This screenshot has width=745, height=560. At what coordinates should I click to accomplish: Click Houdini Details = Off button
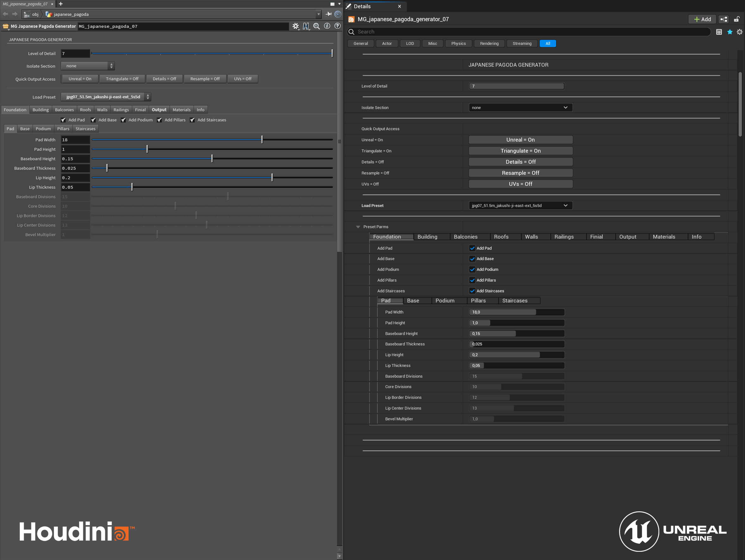coord(165,79)
